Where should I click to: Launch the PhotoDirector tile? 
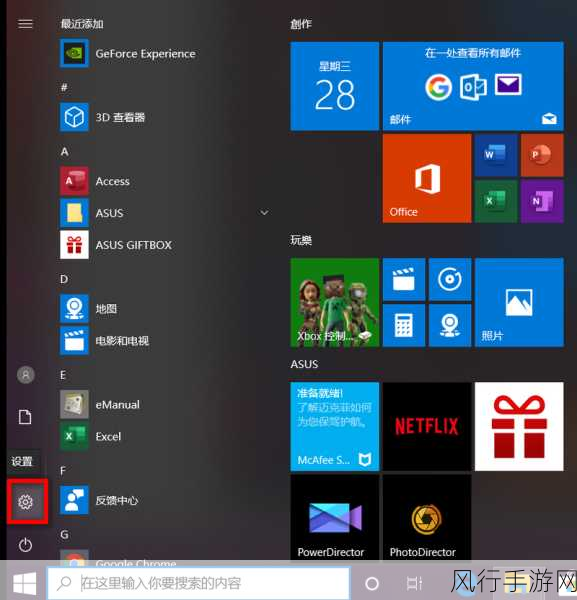pos(427,517)
